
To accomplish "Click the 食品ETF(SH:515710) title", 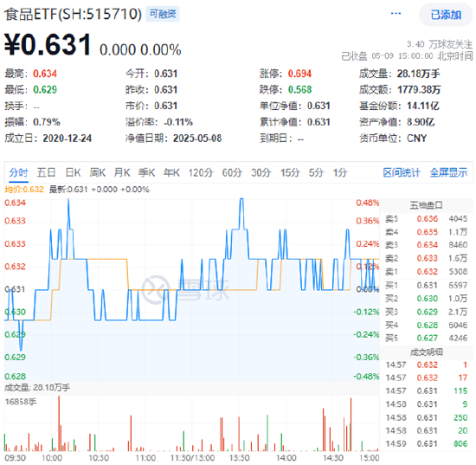I will 73,14.
